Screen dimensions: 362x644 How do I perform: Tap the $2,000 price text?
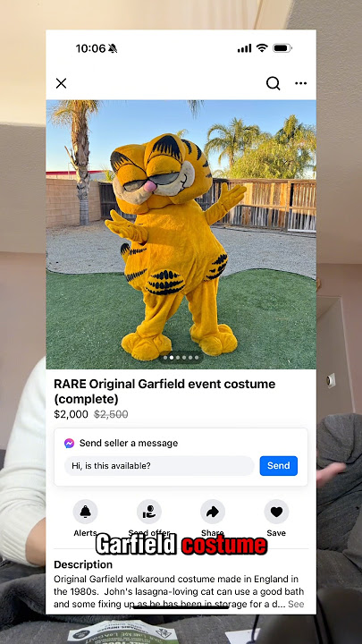[71, 414]
